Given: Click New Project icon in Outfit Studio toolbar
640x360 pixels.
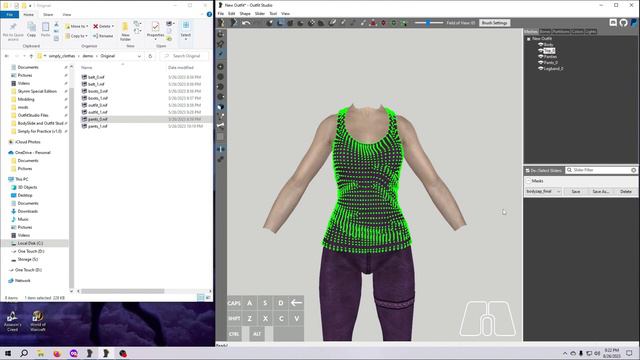Looking at the screenshot, I should pos(222,23).
